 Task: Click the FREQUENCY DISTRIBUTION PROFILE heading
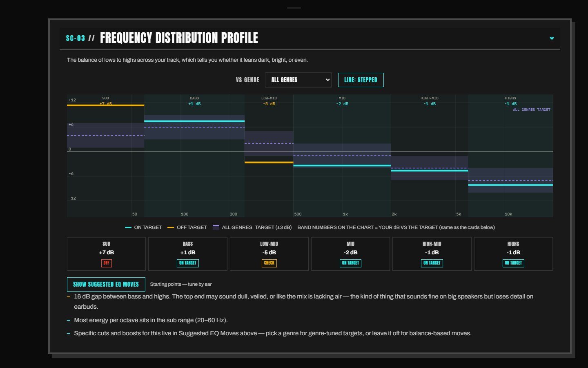click(179, 38)
